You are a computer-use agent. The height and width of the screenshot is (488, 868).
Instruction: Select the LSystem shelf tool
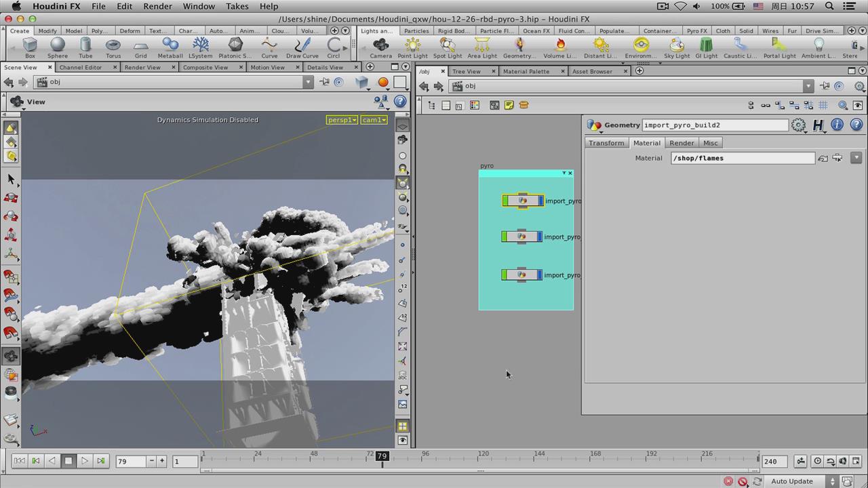click(x=200, y=48)
